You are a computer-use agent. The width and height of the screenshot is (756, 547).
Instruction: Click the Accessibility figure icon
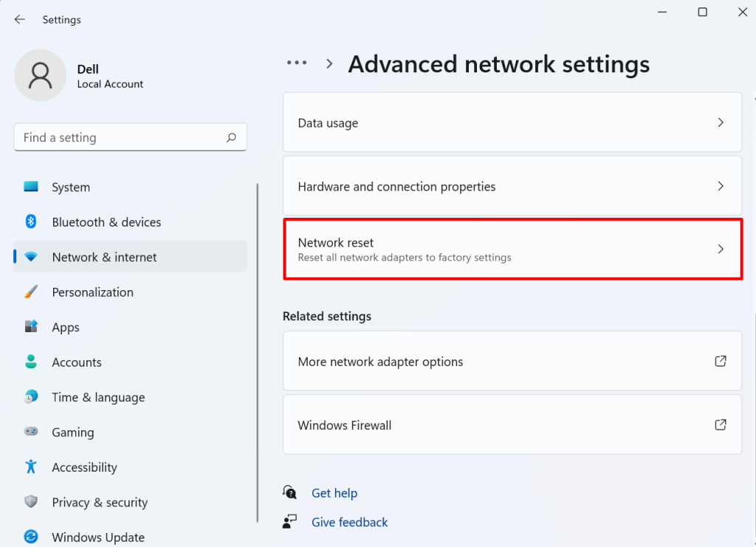coord(30,467)
